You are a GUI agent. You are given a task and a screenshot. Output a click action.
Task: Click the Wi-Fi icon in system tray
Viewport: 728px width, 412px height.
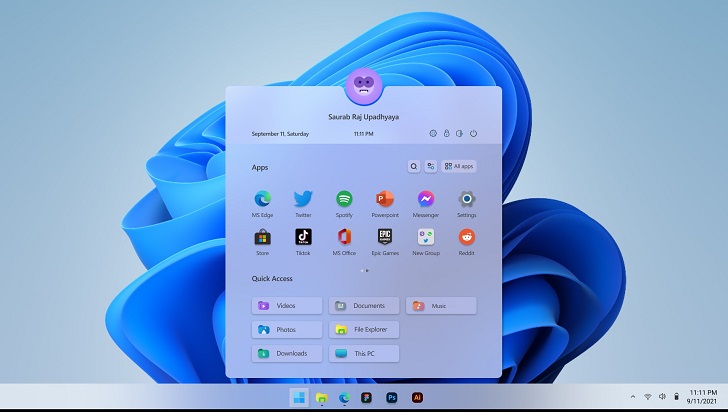click(648, 397)
